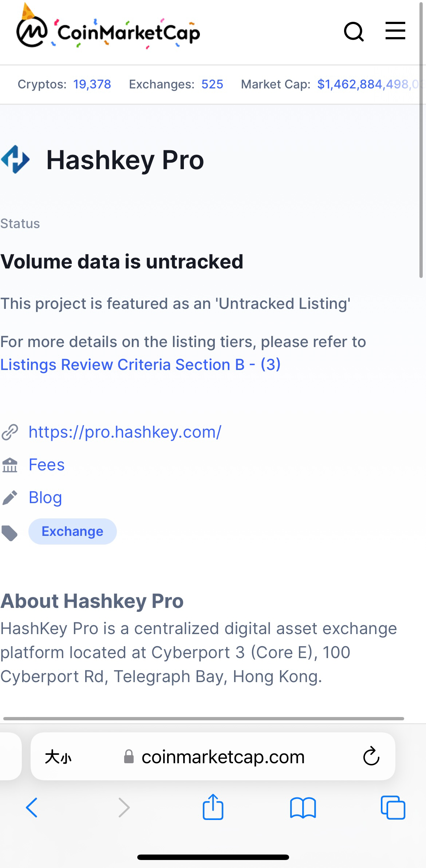
Task: Select the Exchange tag
Action: [x=72, y=531]
